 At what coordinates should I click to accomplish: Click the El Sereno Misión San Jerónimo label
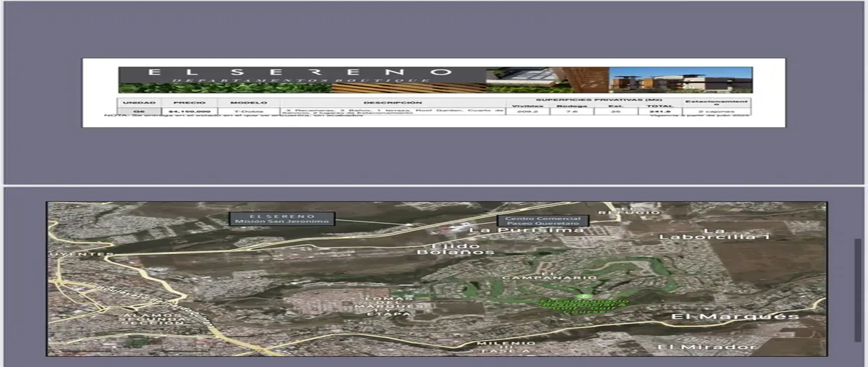point(281,219)
